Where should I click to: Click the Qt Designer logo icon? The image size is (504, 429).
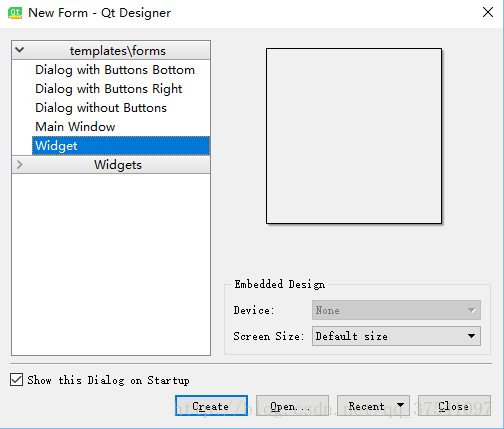15,13
